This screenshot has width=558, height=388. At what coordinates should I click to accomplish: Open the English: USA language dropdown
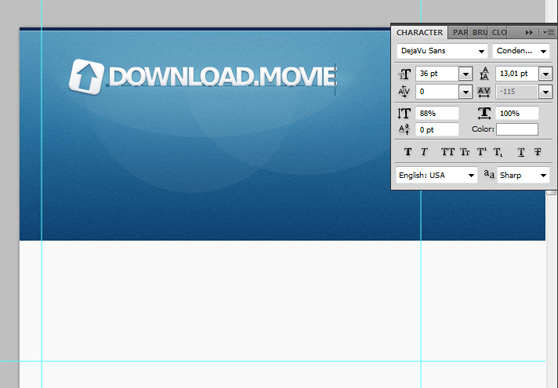(437, 175)
